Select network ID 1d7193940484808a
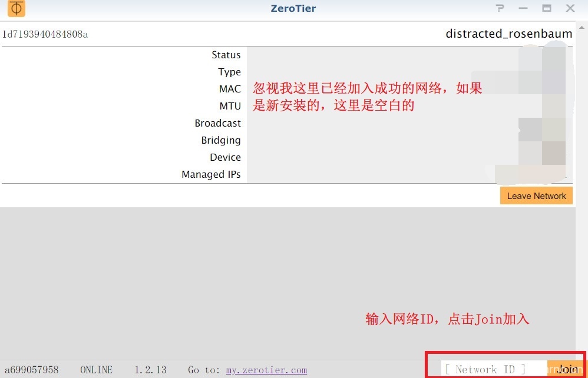588x378 pixels. 45,34
